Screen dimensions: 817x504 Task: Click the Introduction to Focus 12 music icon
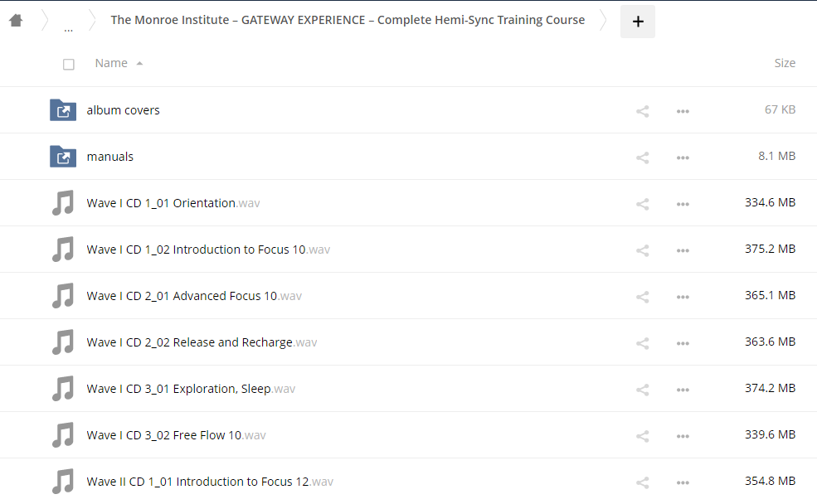(63, 481)
